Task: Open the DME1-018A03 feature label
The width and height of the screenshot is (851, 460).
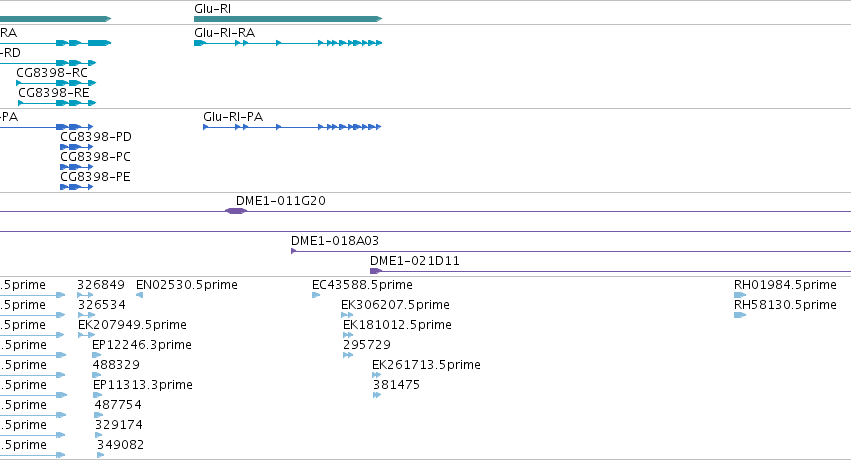Action: click(335, 241)
